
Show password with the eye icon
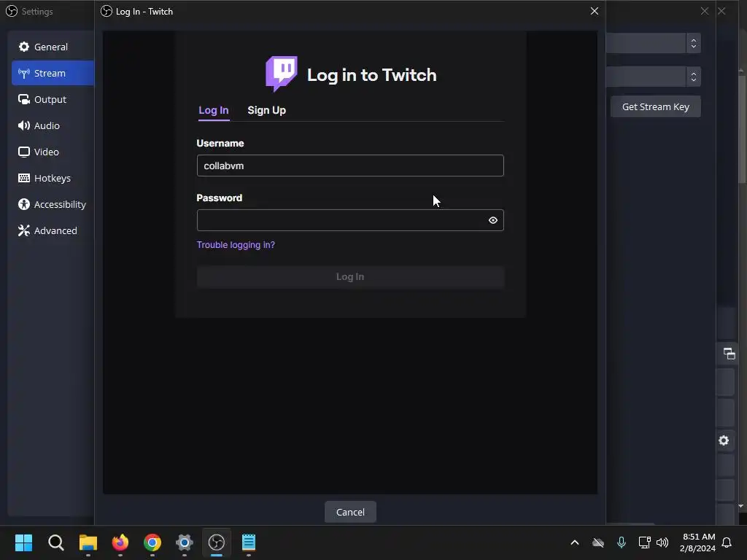tap(493, 220)
